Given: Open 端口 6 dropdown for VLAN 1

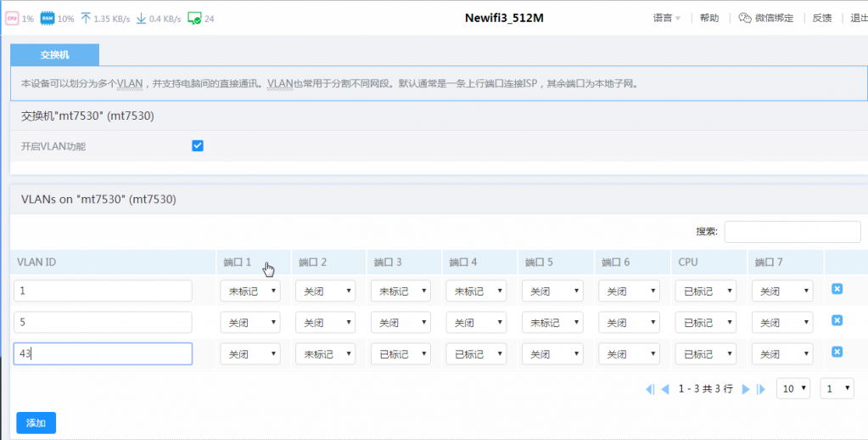Looking at the screenshot, I should (x=629, y=291).
